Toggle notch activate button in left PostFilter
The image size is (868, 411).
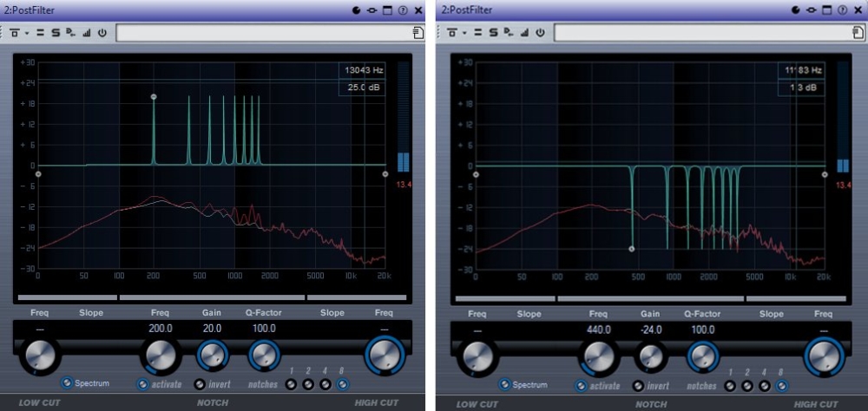pyautogui.click(x=143, y=384)
